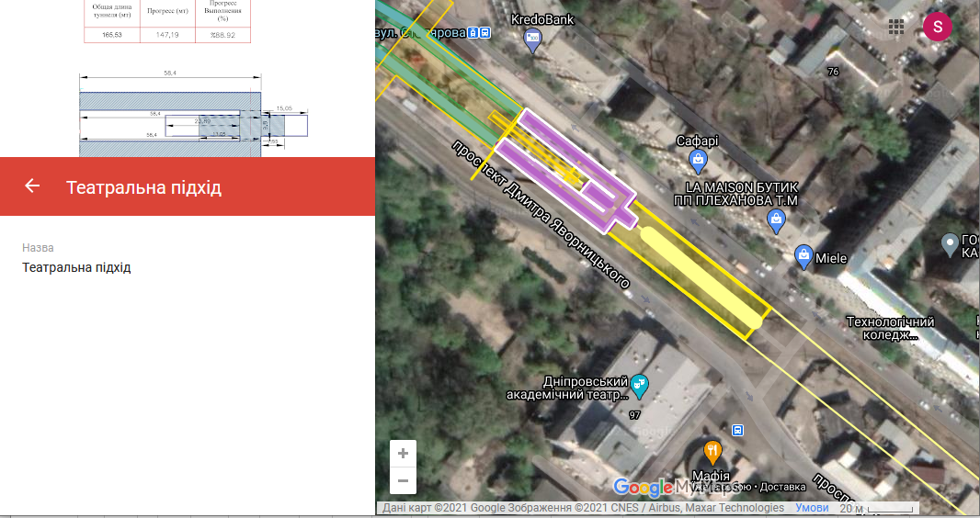Viewport: 980px width, 518px height.
Task: Click the Мафія restaurant marker
Action: (x=712, y=452)
